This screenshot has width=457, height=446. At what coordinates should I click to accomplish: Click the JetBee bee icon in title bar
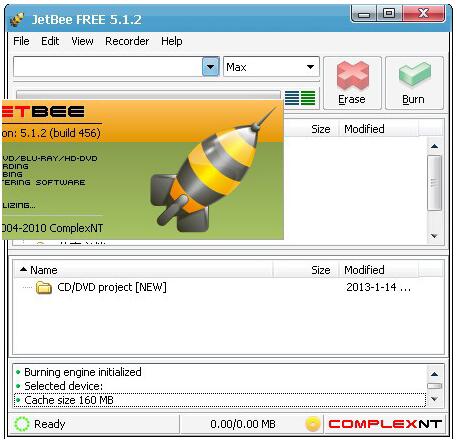click(x=17, y=19)
